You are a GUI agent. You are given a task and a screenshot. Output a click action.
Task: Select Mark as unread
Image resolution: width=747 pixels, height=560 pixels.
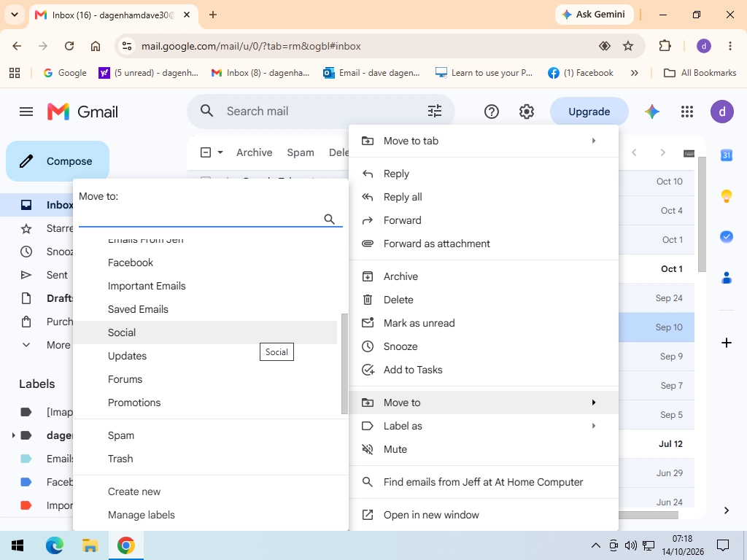pos(484,323)
